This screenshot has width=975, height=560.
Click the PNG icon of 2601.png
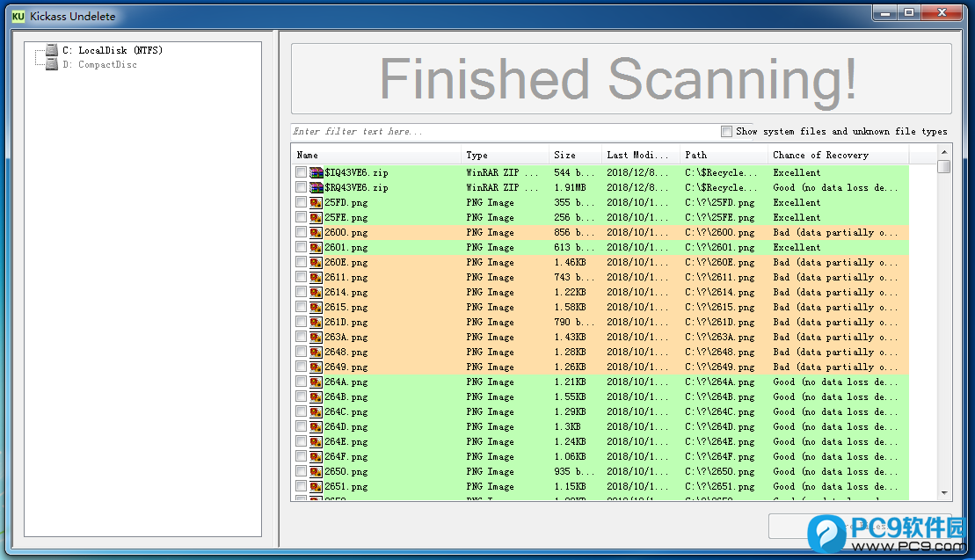[x=317, y=247]
